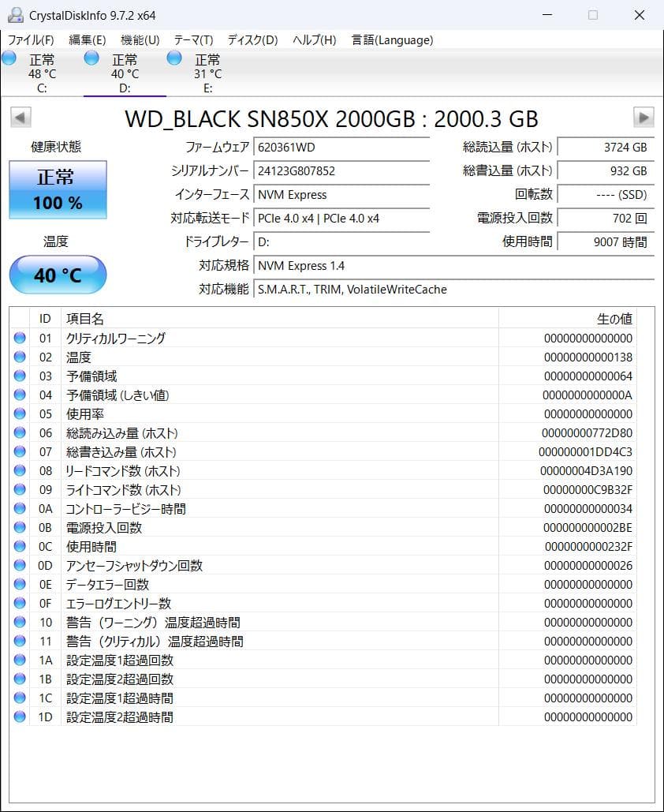Screen dimensions: 664x812
Task: Click status orb for ID 07 総書き込み量
Action: click(x=20, y=451)
